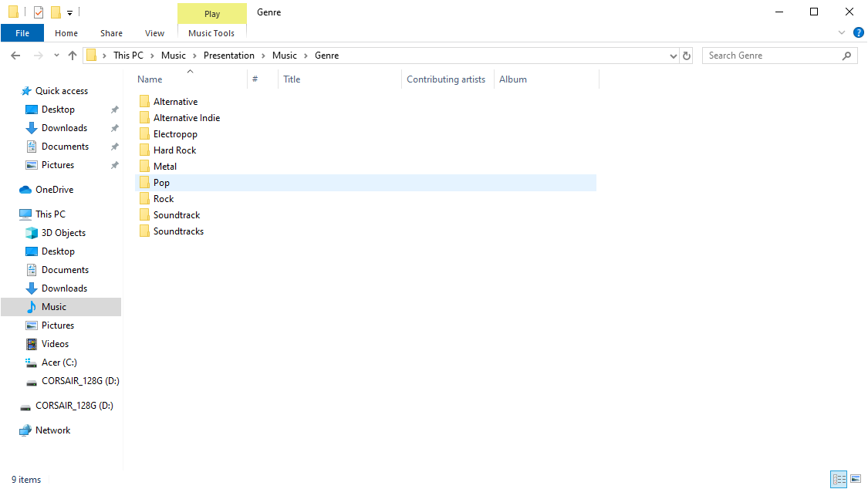Viewport: 868px width, 489px height.
Task: Click This PC in the address bar
Action: point(128,56)
